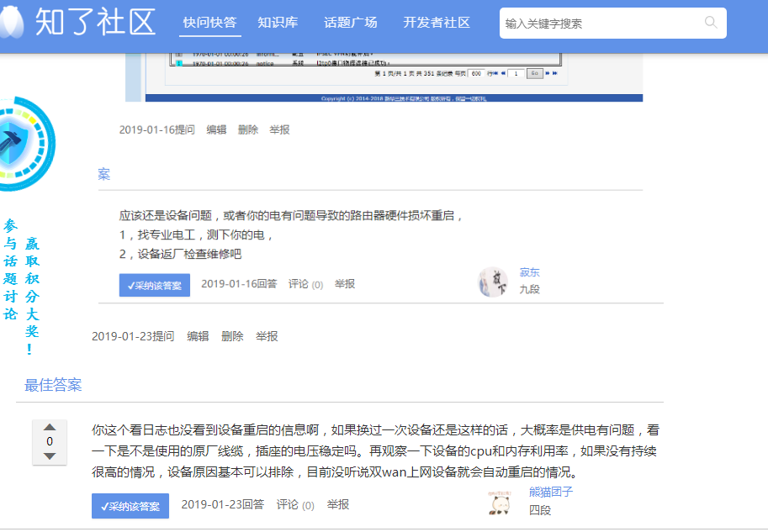Open 开发者社区 menu item
The width and height of the screenshot is (768, 532).
tap(437, 23)
